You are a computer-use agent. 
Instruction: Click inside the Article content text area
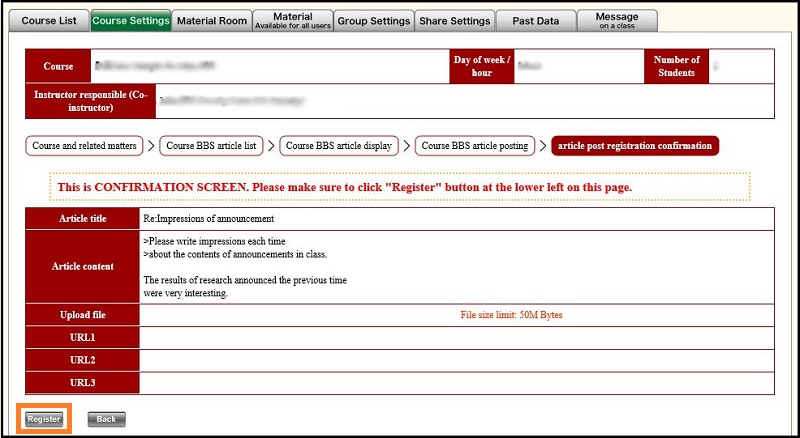pyautogui.click(x=456, y=266)
